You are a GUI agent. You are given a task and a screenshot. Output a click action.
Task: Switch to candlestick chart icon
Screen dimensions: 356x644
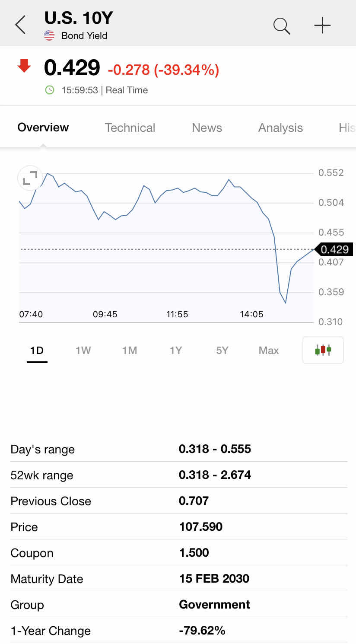pos(323,350)
